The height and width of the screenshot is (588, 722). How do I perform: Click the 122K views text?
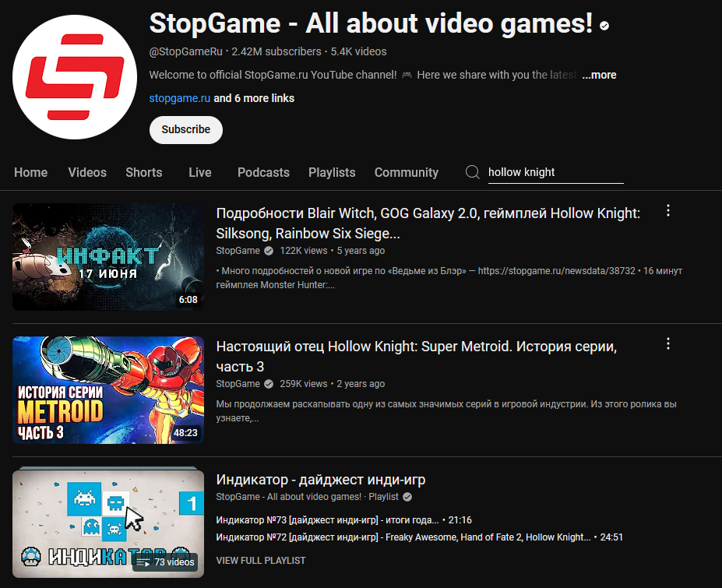304,251
